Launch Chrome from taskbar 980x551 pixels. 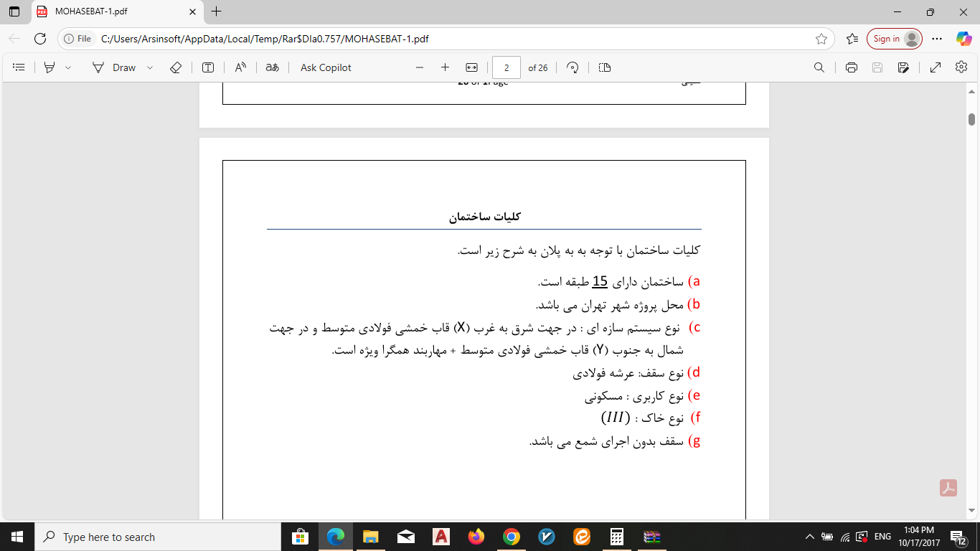coord(511,537)
